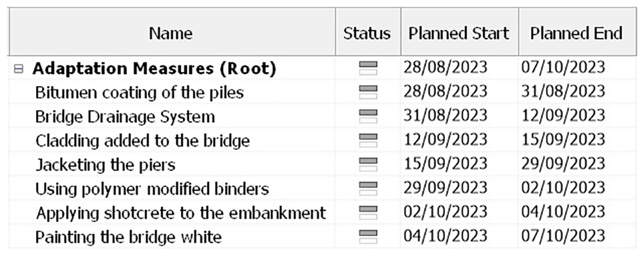
Task: Select the Bitumen coating of the piles task
Action: [140, 93]
